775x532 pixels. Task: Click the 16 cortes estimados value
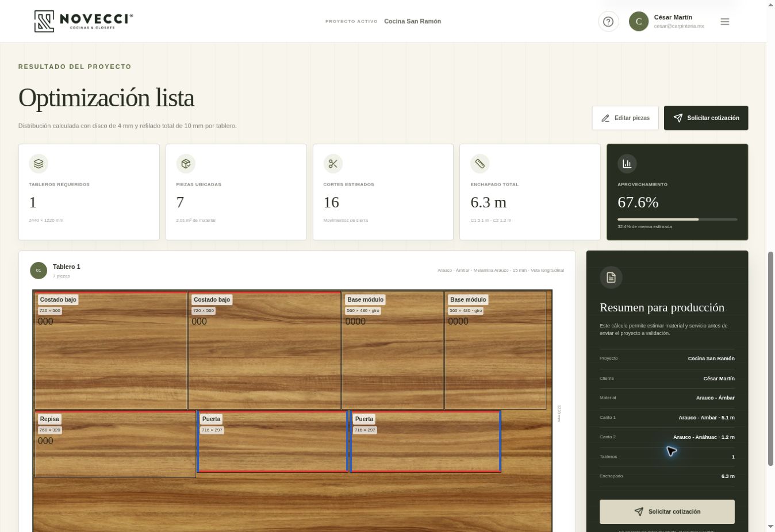pos(331,202)
